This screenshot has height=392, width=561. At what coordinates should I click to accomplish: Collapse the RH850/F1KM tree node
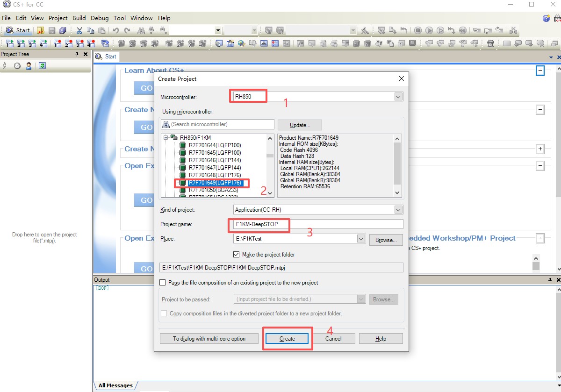click(x=165, y=138)
